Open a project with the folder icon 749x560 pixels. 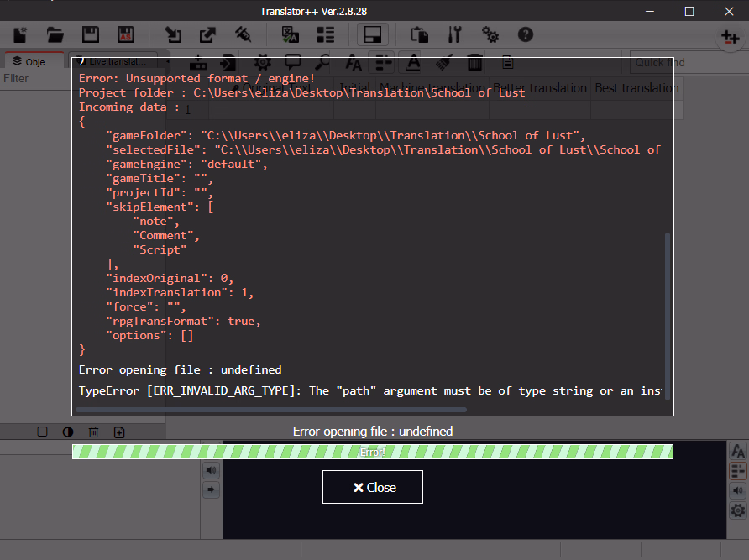(55, 34)
